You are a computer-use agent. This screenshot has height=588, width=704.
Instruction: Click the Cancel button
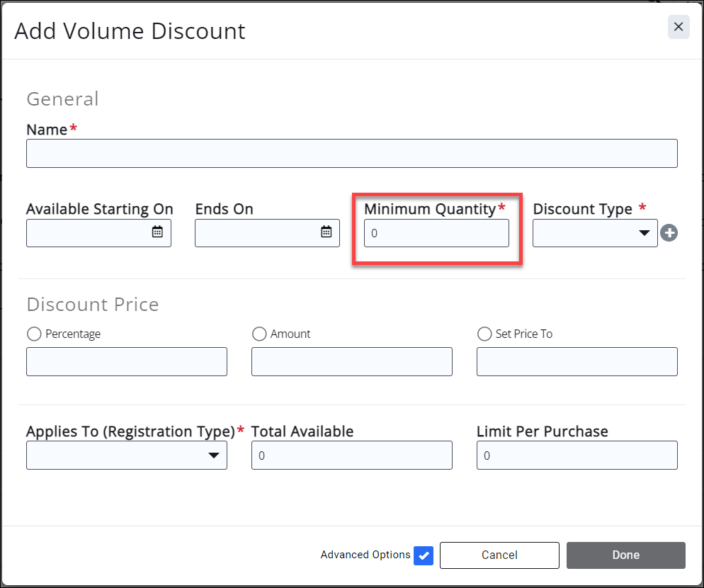[x=499, y=555]
